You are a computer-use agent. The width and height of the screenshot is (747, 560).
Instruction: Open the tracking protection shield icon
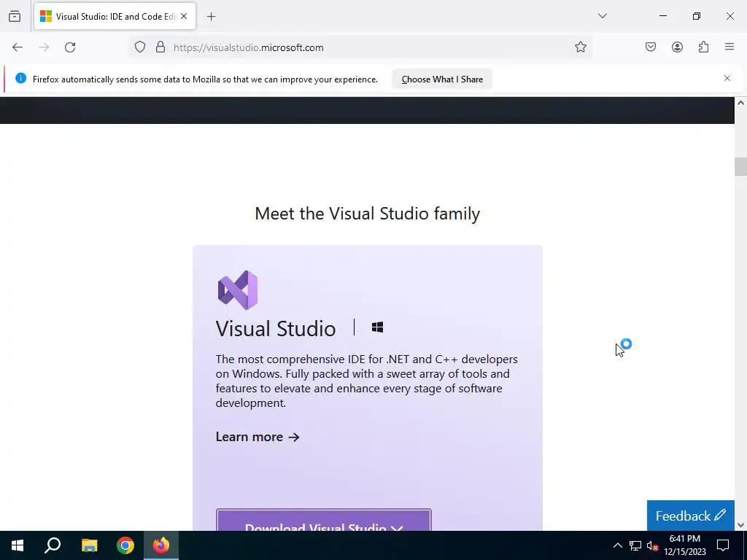[x=139, y=47]
